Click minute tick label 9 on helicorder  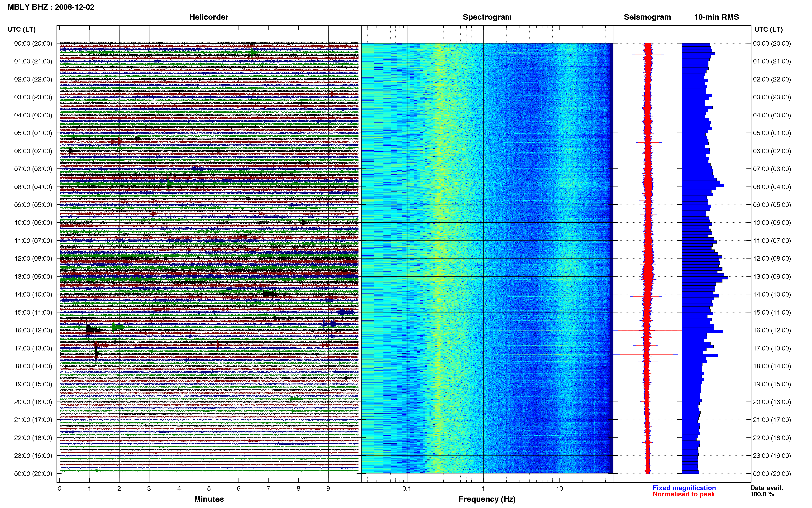coord(328,489)
